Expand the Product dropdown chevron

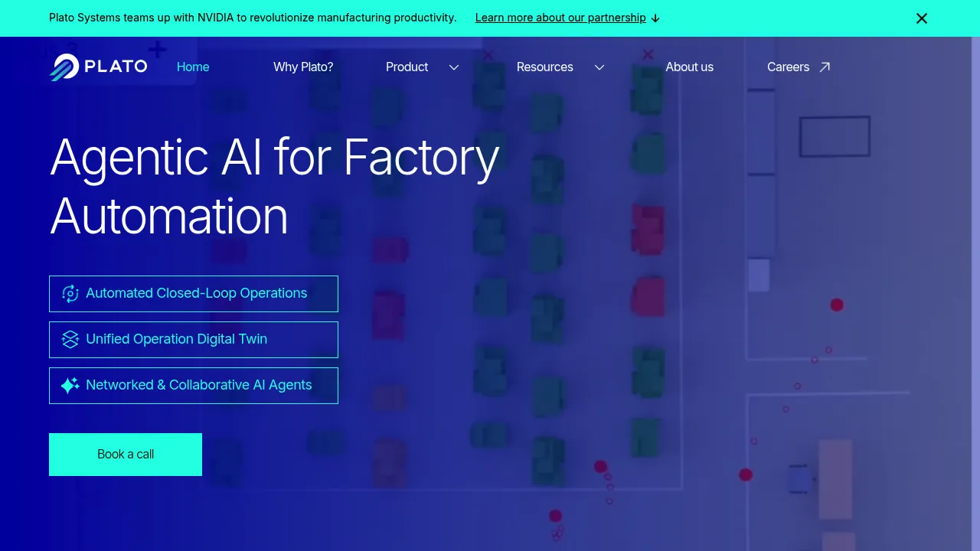coord(454,67)
